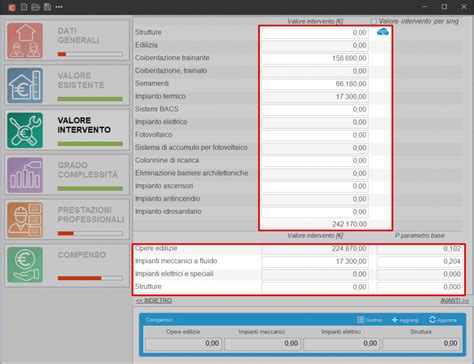Click the Colonnine di ricarica value field
474x364 pixels.
[x=315, y=161]
